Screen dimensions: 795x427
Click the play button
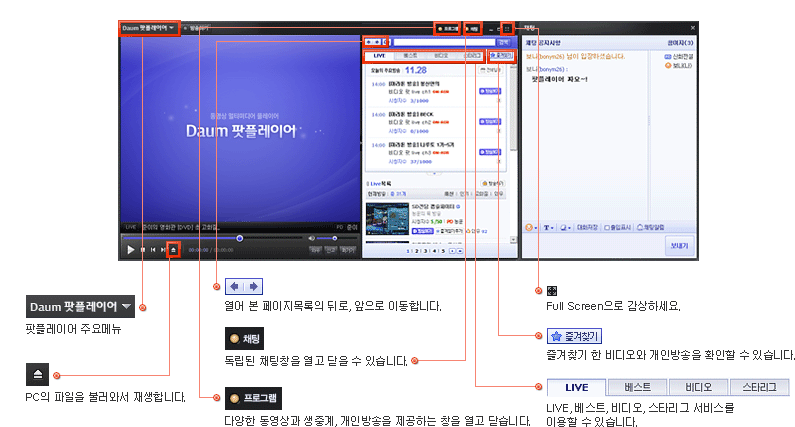131,250
